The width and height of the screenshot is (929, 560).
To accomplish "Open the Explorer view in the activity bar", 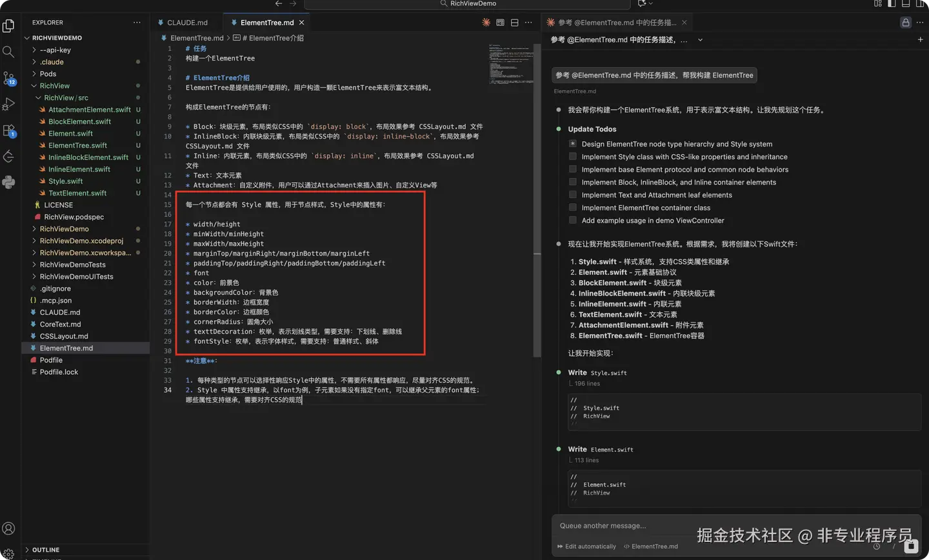I will click(8, 26).
